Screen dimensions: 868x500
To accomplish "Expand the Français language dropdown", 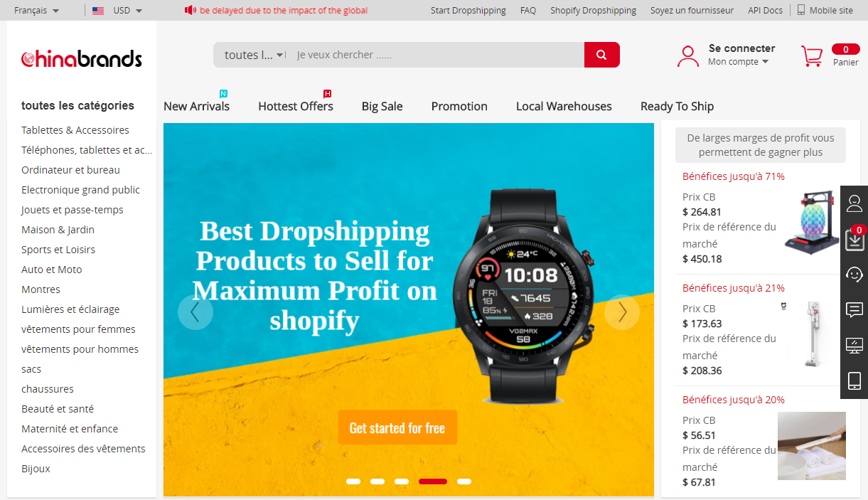I will [x=37, y=11].
